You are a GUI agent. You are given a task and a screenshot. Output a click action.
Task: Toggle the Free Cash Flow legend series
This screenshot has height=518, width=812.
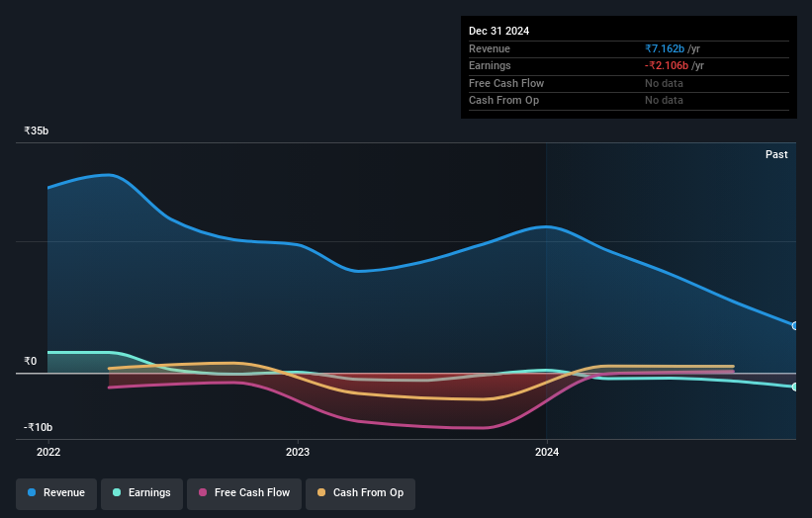click(x=244, y=493)
